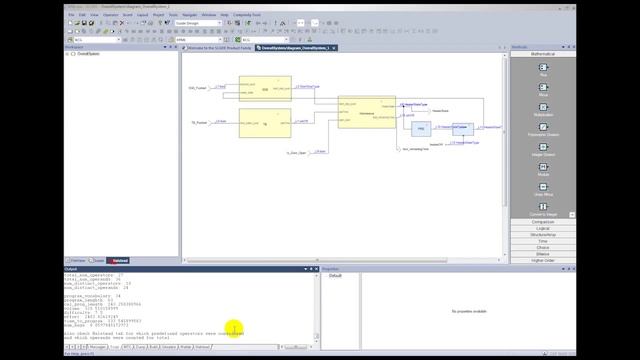640x360 pixels.
Task: Expand the Higher Order palette category
Action: 543,260
